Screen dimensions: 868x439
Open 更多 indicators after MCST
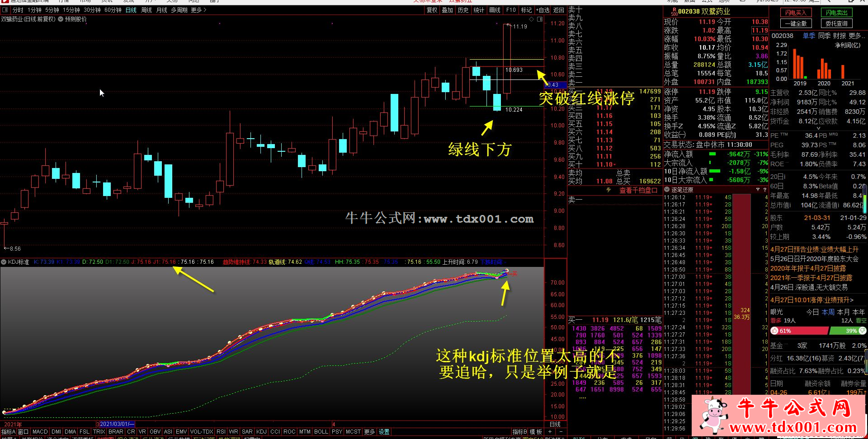(x=370, y=432)
